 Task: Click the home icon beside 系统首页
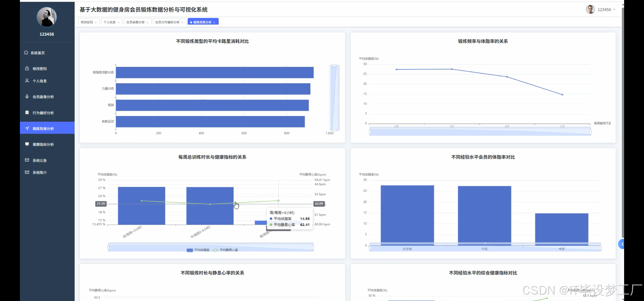click(26, 53)
